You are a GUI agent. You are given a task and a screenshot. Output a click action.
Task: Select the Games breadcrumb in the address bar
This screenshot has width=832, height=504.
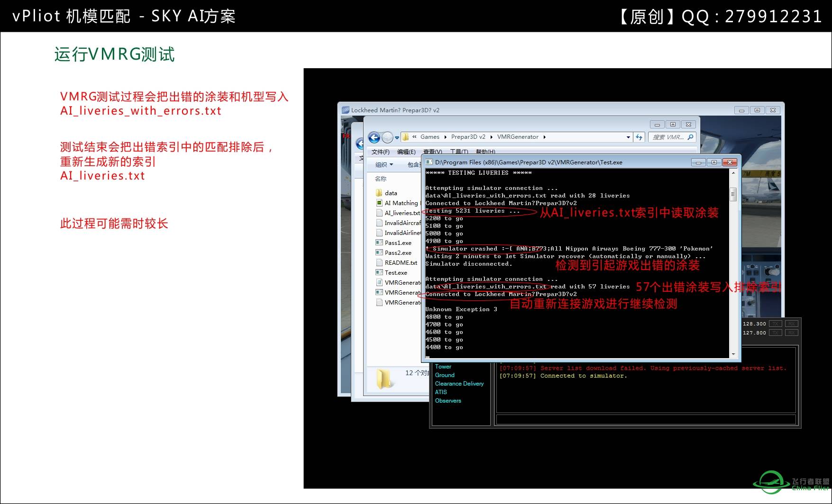tap(430, 137)
